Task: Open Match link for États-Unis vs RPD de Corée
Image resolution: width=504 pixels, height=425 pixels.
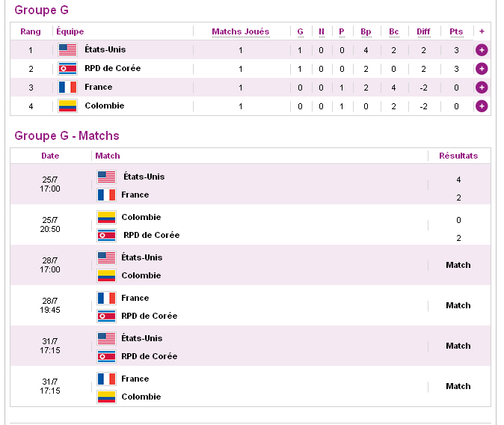Action: coord(458,346)
